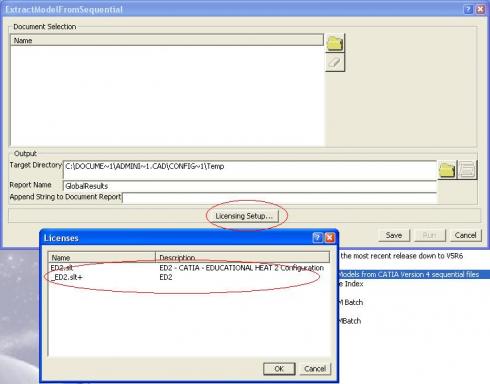Image resolution: width=490 pixels, height=384 pixels.
Task: Browse for Target Directory with folder icon
Action: click(x=447, y=170)
